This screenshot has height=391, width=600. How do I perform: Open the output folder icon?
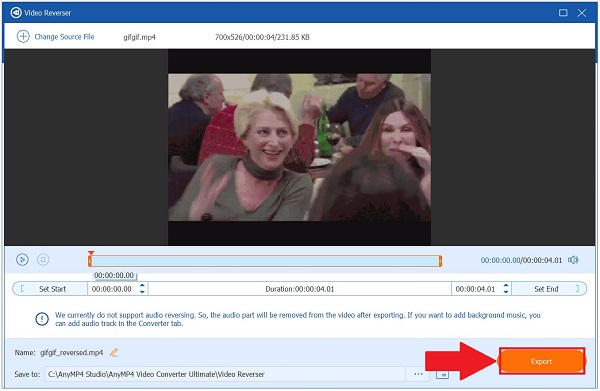(x=442, y=374)
